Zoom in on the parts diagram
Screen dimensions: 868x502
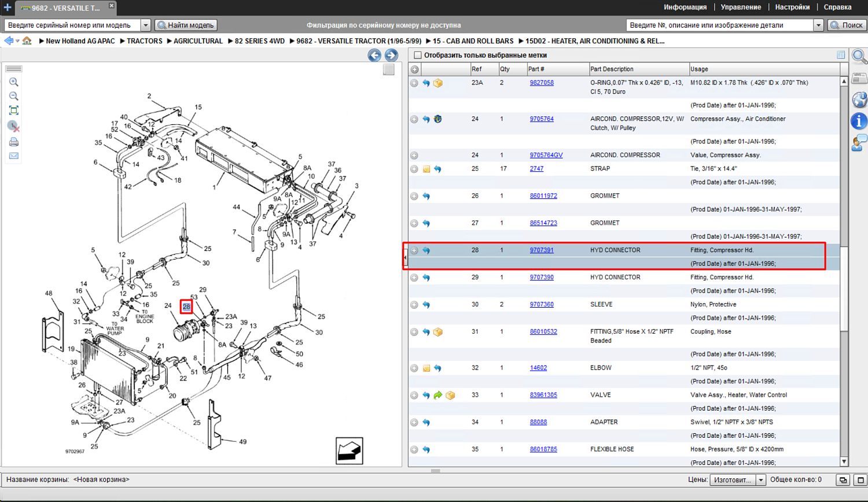tap(14, 83)
